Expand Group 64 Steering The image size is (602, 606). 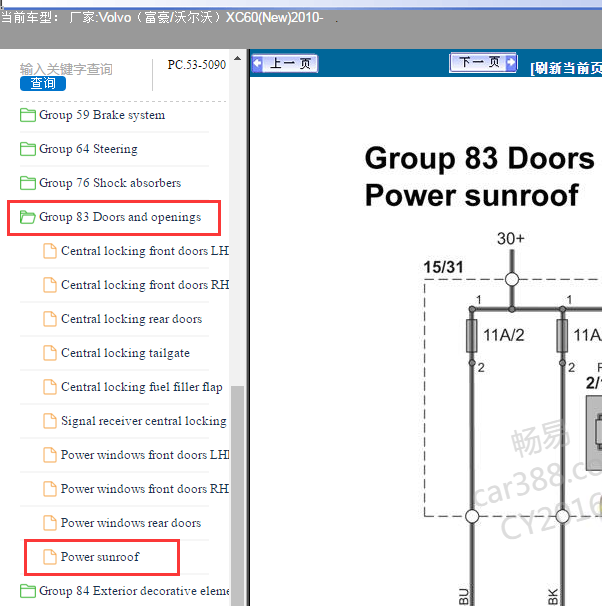pos(88,149)
